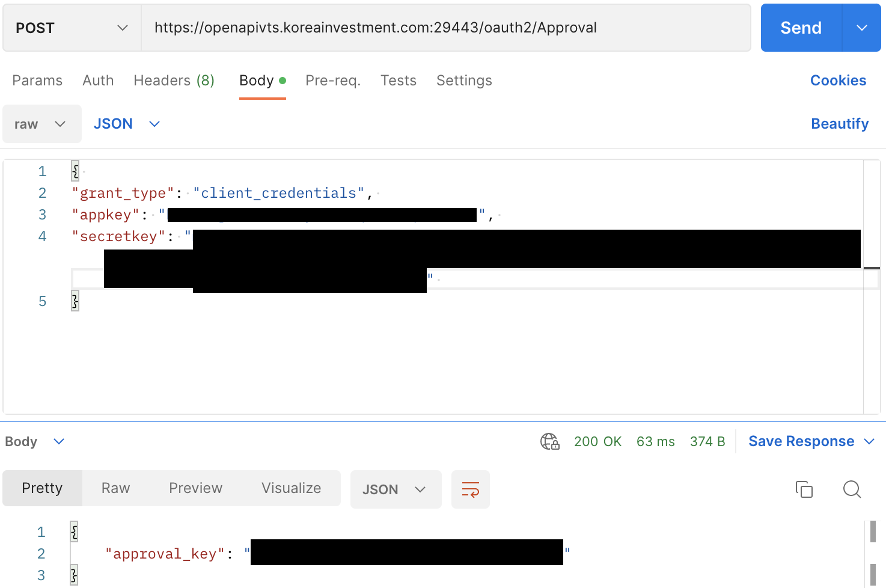Send the request with Send button

[x=801, y=28]
